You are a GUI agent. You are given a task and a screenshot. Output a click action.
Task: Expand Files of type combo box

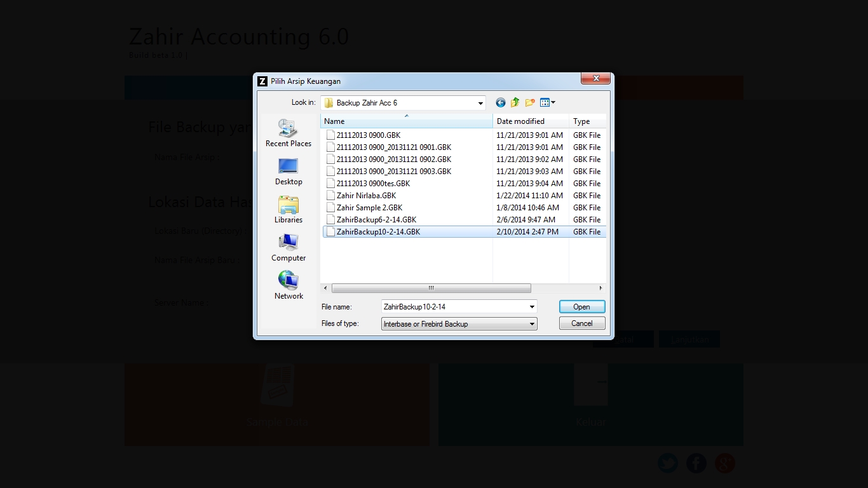tap(459, 324)
